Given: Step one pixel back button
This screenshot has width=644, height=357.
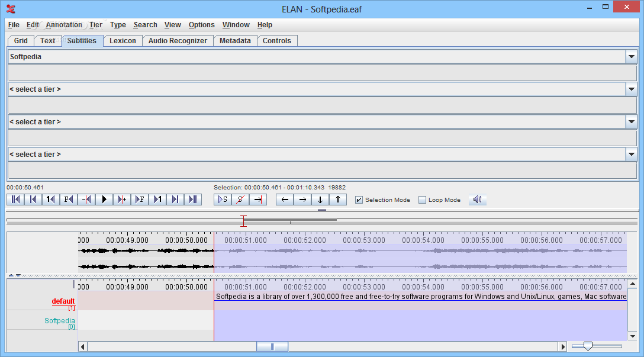Looking at the screenshot, I should [86, 200].
